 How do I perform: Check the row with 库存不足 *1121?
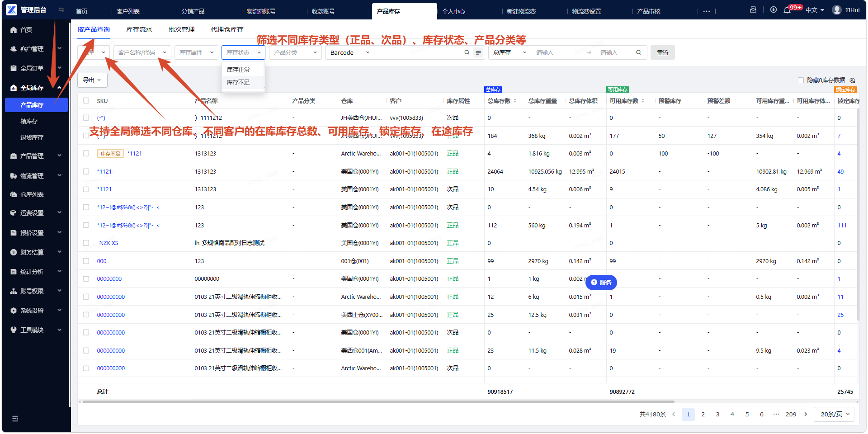[86, 154]
